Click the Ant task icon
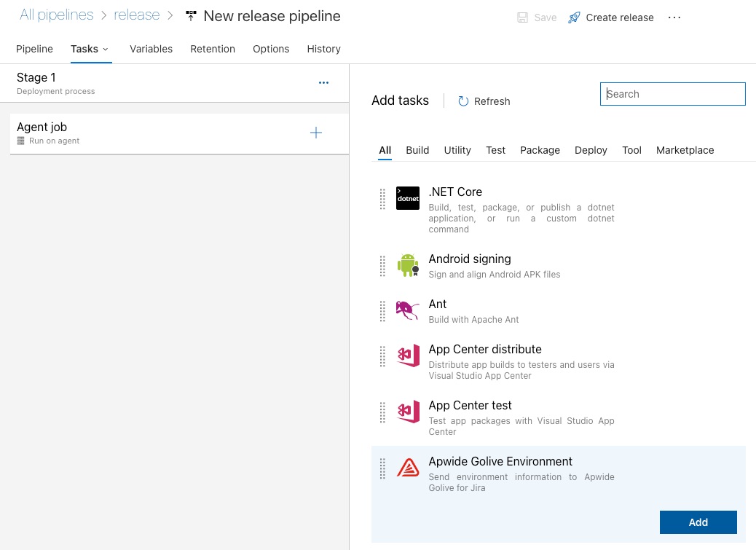Screen dimensions: 756x550 408,310
